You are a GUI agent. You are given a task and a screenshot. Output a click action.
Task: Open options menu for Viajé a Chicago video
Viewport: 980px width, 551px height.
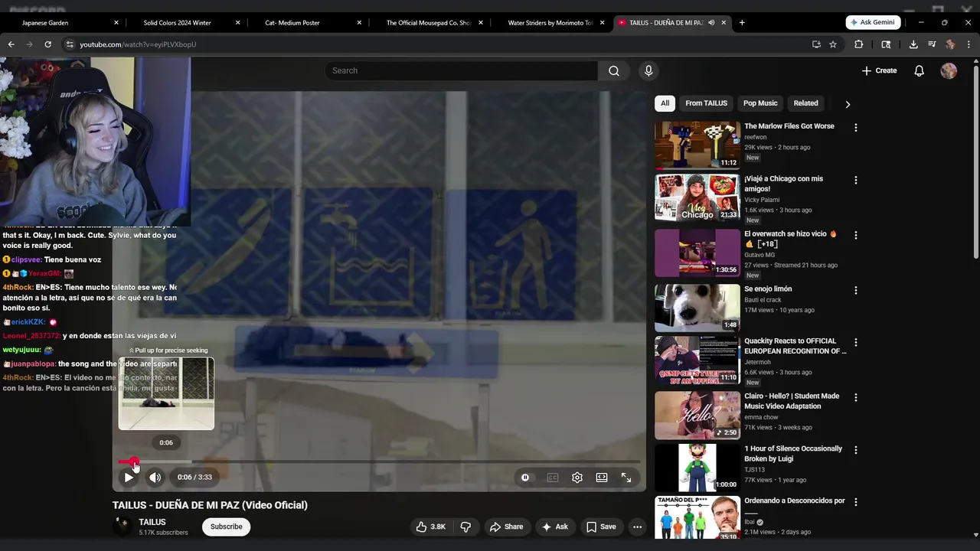[x=856, y=181]
